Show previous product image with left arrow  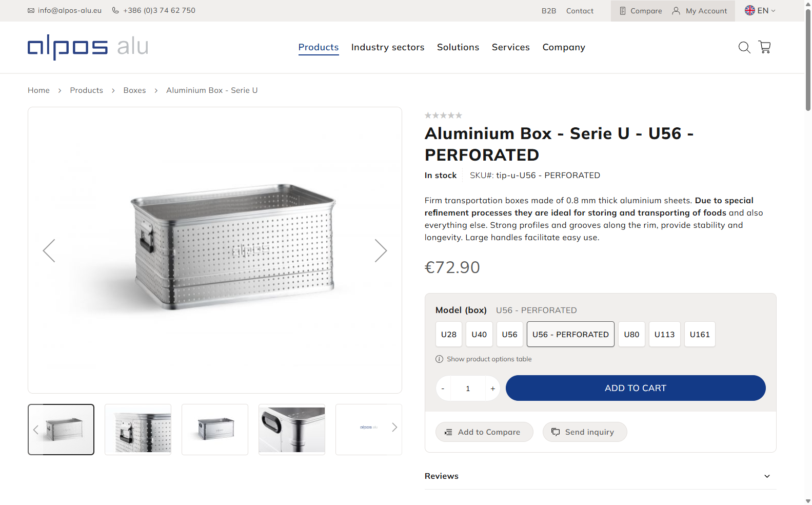(49, 250)
